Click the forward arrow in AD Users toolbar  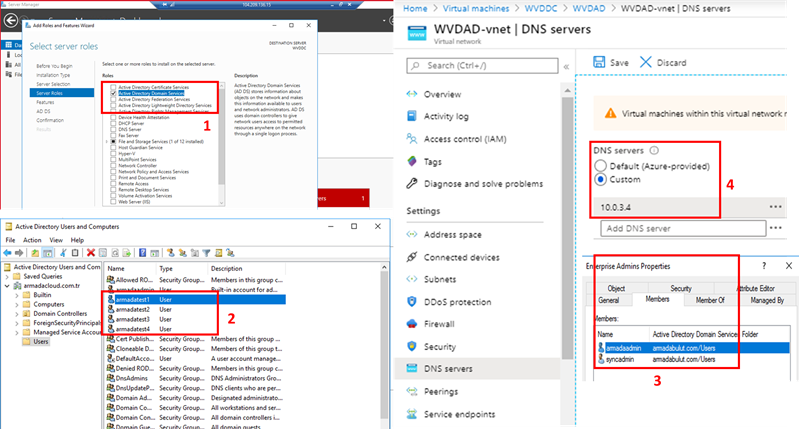[x=19, y=253]
